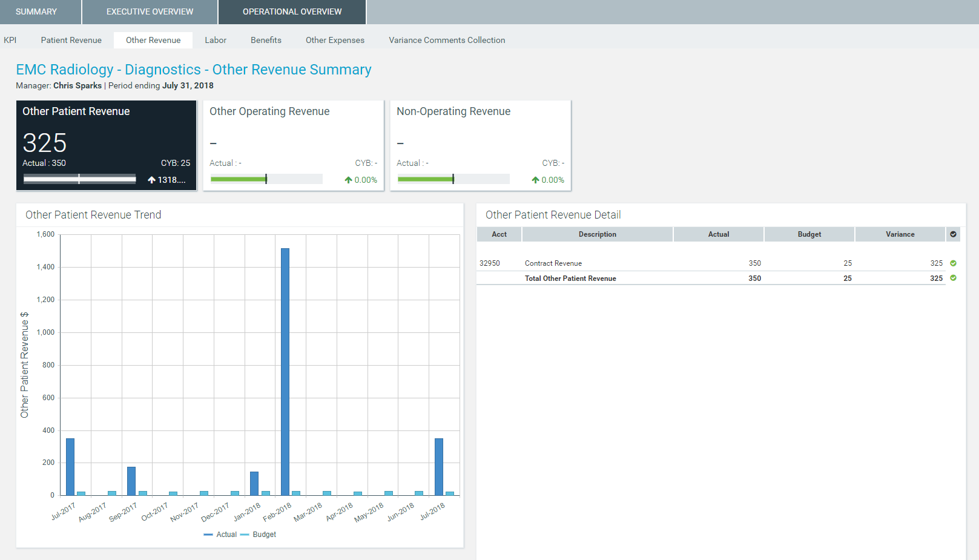
Task: Toggle the Budget series in chart legend
Action: [258, 535]
